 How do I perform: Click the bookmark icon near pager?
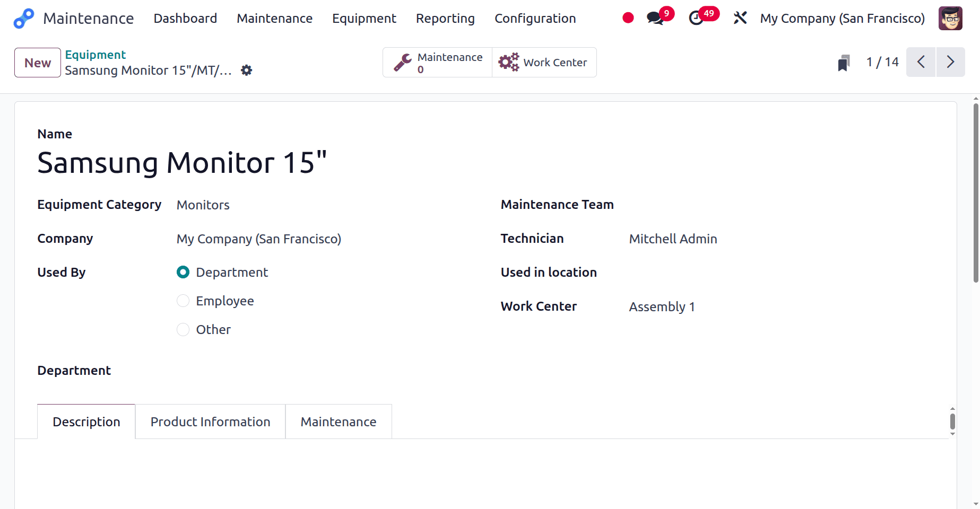click(844, 63)
